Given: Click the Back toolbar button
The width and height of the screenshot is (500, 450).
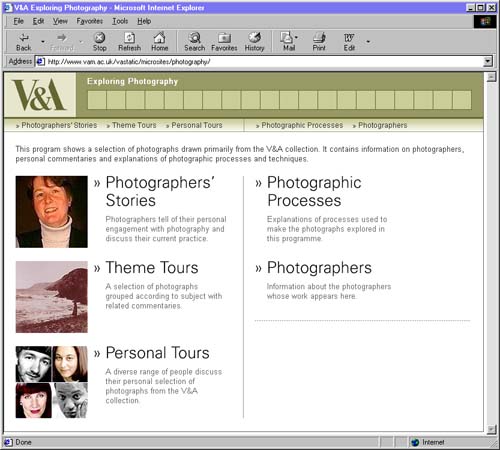Looking at the screenshot, I should [x=24, y=42].
